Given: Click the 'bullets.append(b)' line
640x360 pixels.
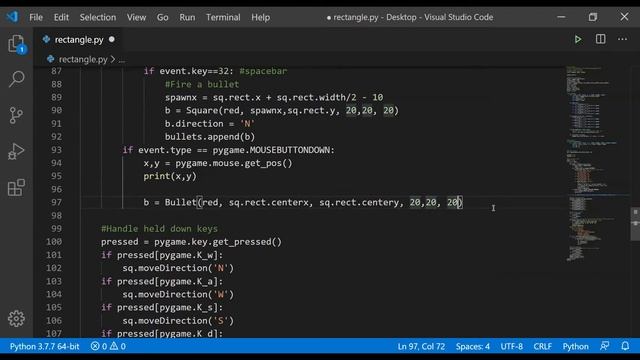Looking at the screenshot, I should pos(210,137).
